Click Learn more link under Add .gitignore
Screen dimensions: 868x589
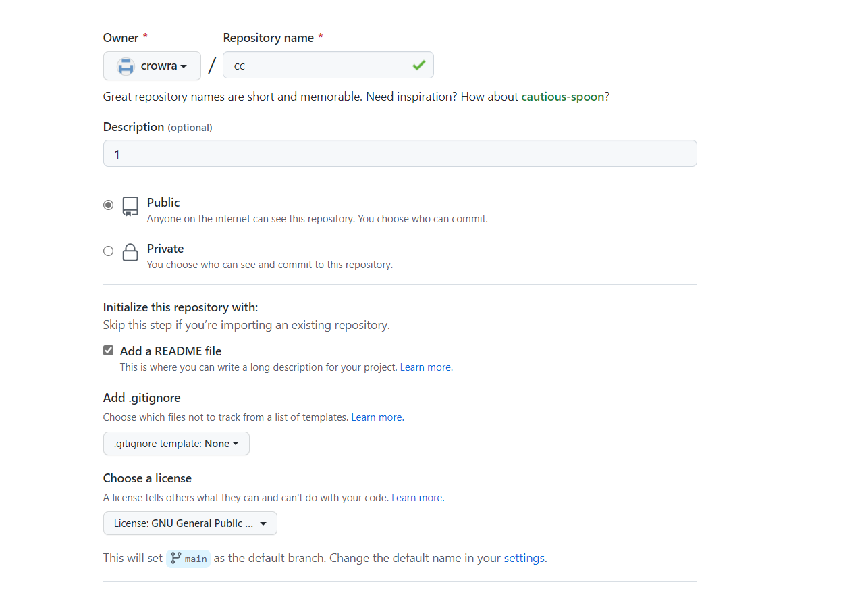377,417
